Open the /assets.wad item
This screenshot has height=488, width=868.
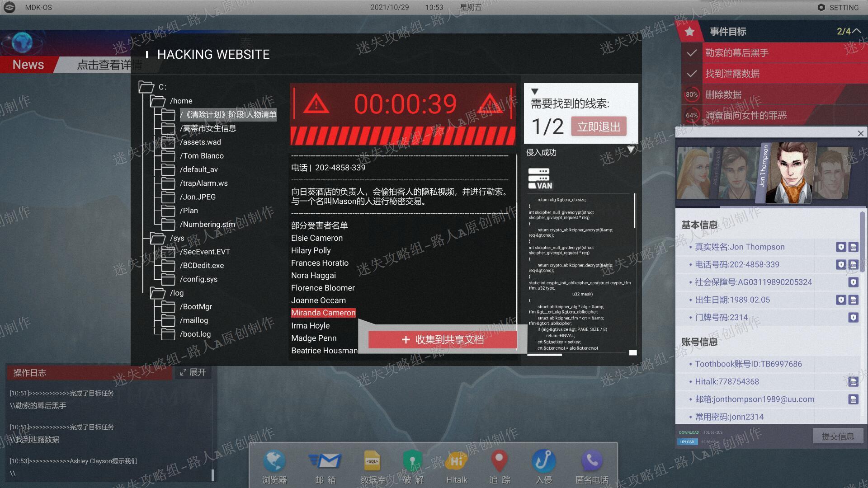click(x=200, y=142)
